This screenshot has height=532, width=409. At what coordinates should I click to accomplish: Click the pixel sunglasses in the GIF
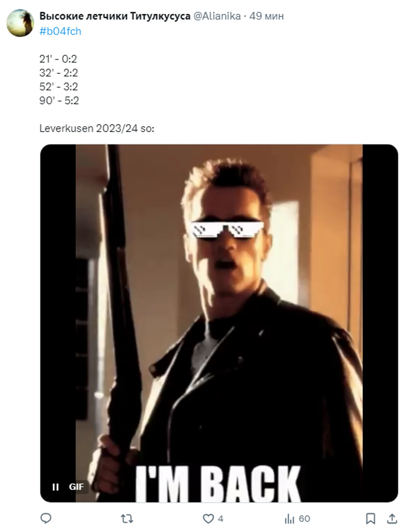227,230
